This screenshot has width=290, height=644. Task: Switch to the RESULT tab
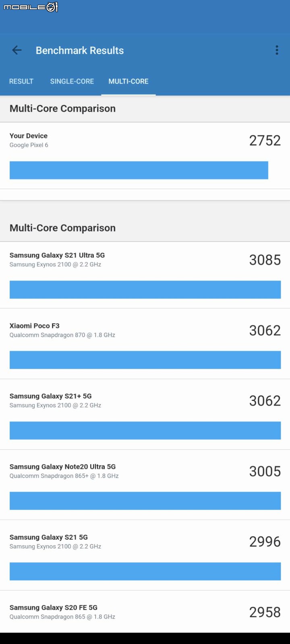(21, 81)
